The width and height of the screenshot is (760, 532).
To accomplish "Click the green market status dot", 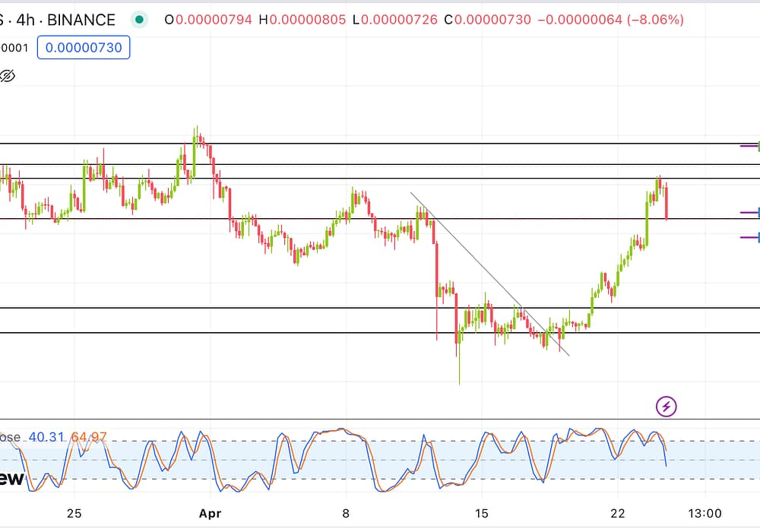I will coord(139,20).
